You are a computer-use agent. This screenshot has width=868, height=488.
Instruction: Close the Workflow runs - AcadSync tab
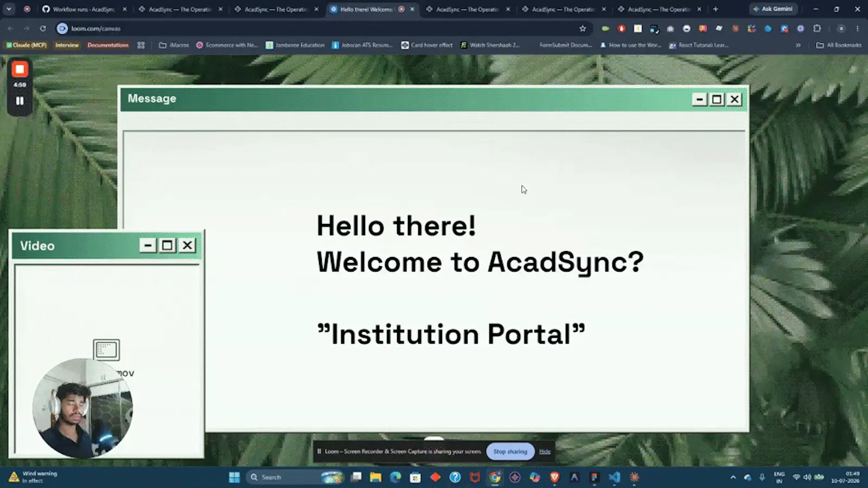pos(124,9)
